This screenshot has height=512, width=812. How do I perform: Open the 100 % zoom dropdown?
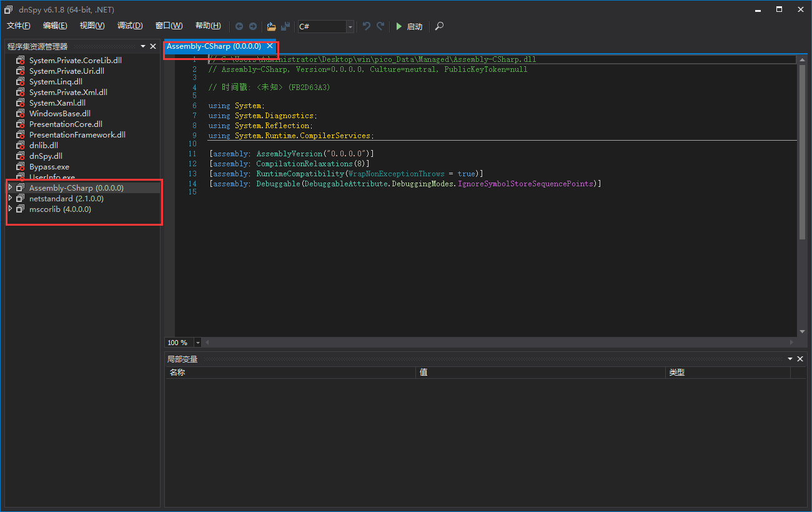pos(198,343)
